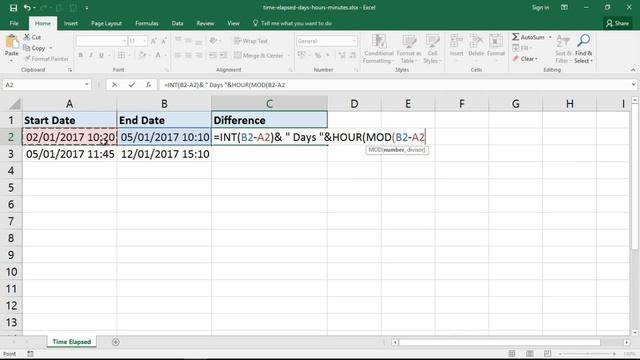Click the zoom slider in status bar
Viewport: 640px width, 360px height.
click(587, 353)
